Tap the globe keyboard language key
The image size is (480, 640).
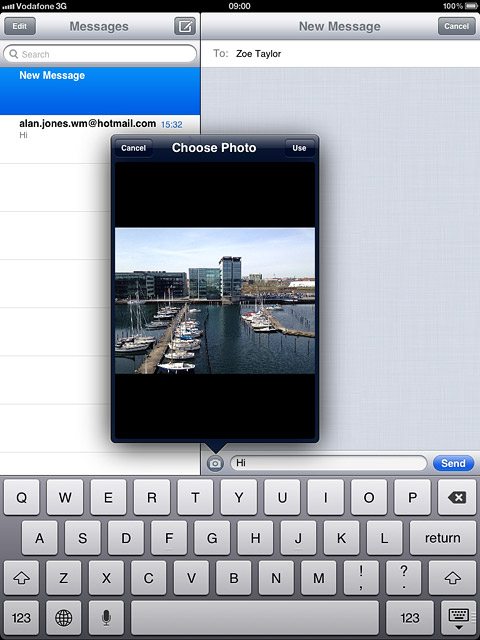point(63,618)
